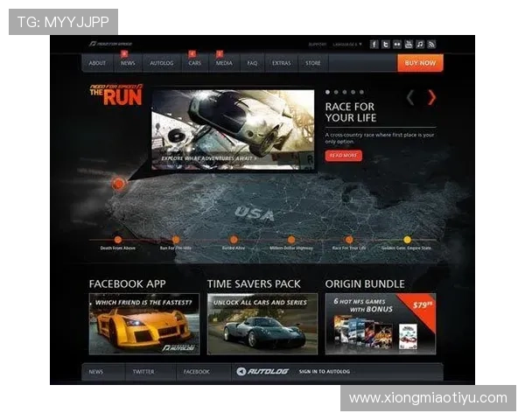The height and width of the screenshot is (420, 525).
Task: Open the YouTube social icon in header
Action: pyautogui.click(x=409, y=44)
